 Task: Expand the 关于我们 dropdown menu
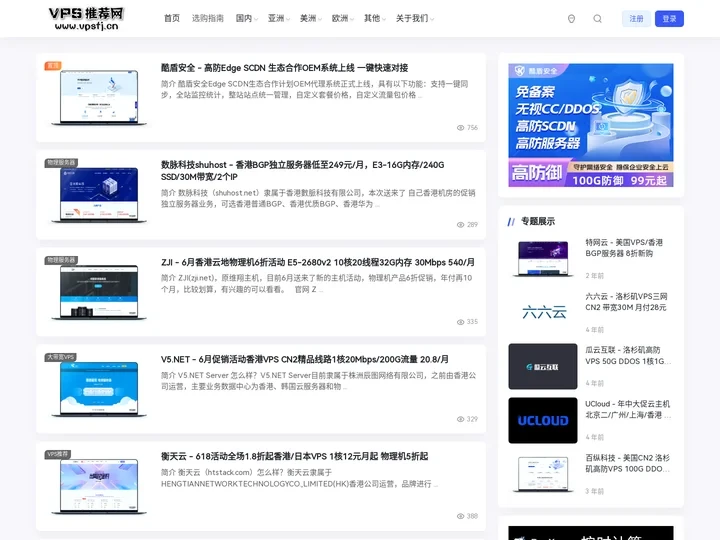point(415,18)
